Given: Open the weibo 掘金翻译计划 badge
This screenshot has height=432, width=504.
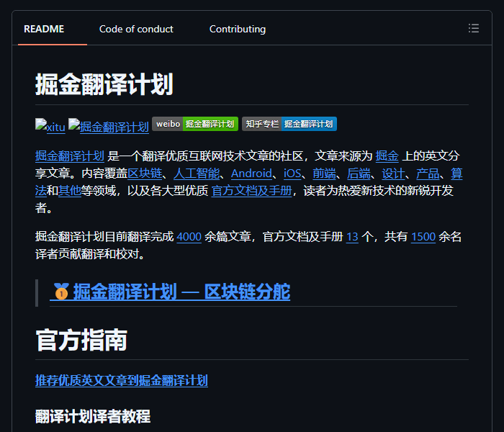Looking at the screenshot, I should (195, 124).
